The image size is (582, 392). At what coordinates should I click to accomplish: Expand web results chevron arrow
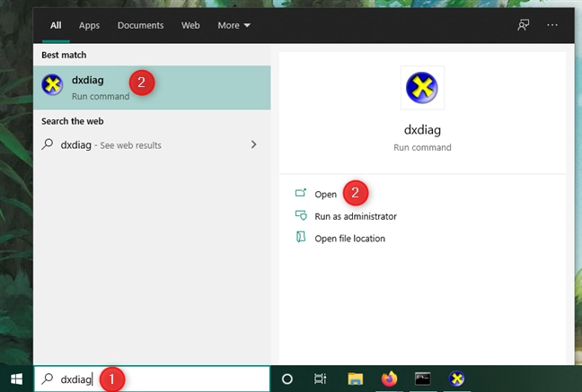254,144
